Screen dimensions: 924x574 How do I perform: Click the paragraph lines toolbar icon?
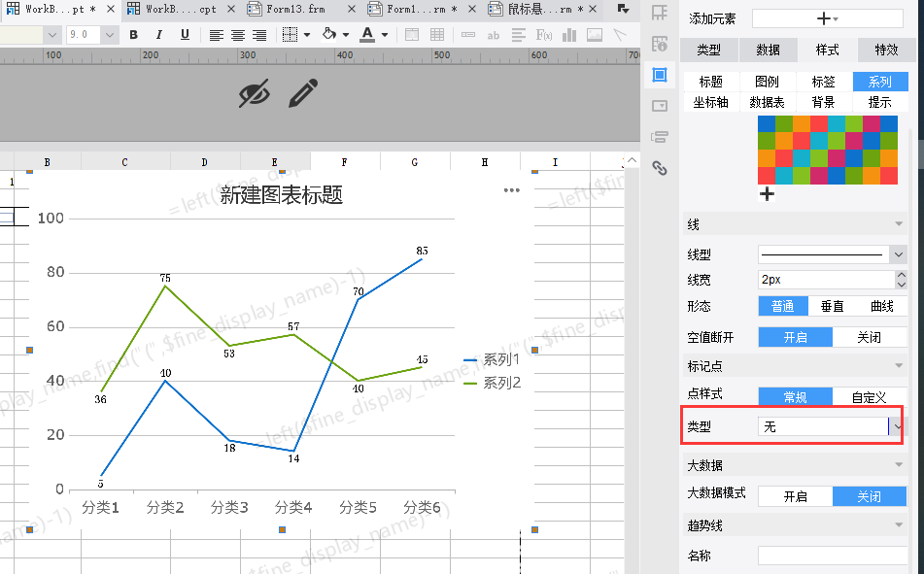(519, 35)
